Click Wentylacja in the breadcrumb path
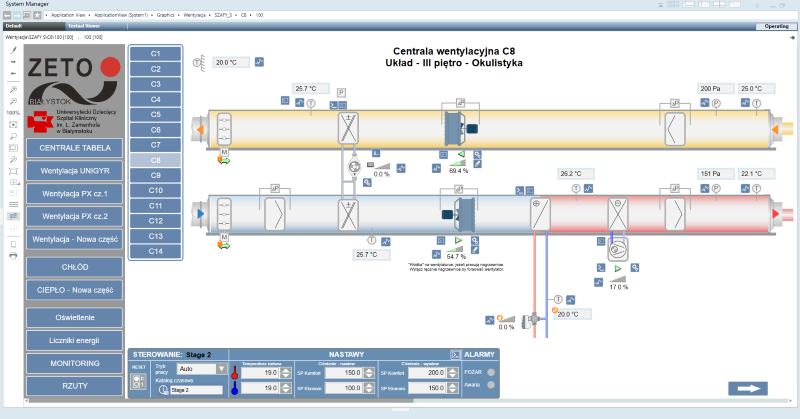Viewport: 800px width, 419px height. (x=194, y=15)
